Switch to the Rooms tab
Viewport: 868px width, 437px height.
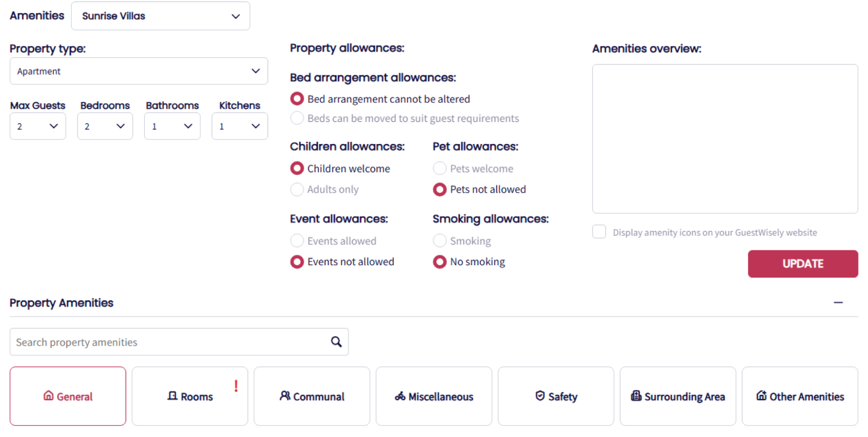pyautogui.click(x=190, y=396)
